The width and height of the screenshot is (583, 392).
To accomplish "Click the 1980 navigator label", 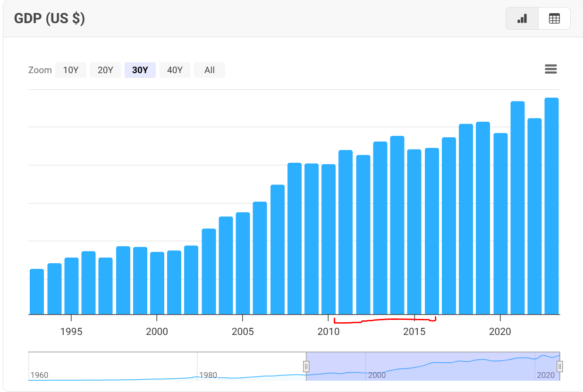I will [x=208, y=375].
